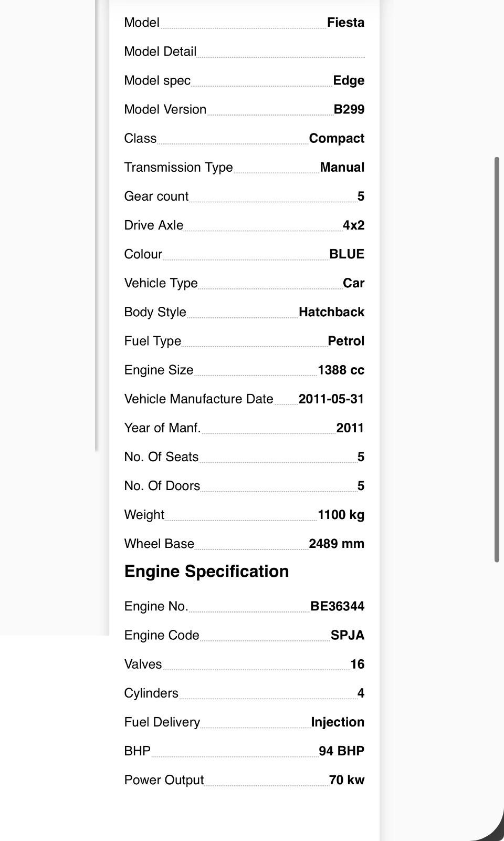Click the Engine No. BE36344 value
Viewport: 504px width, 841px height.
(x=337, y=606)
